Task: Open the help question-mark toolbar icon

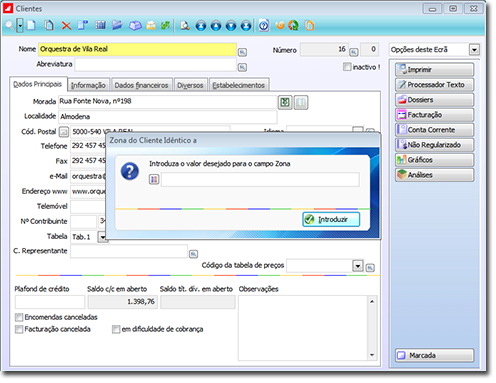Action: [x=264, y=25]
